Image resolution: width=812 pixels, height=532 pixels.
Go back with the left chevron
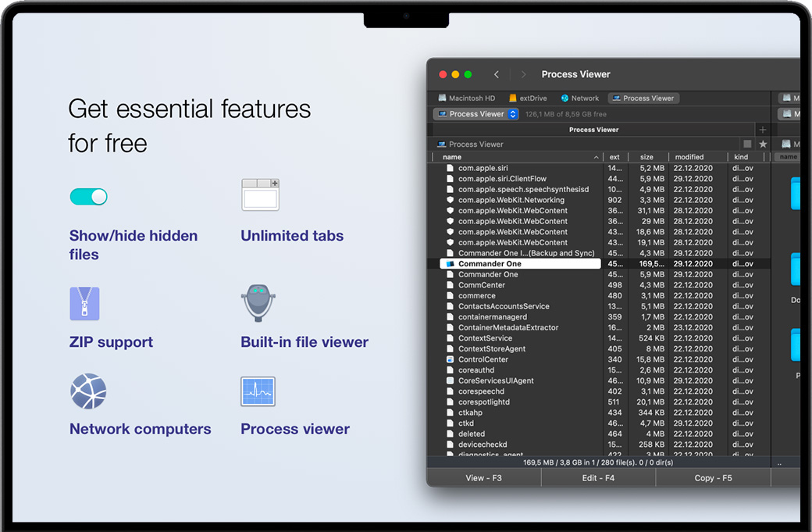pyautogui.click(x=497, y=74)
